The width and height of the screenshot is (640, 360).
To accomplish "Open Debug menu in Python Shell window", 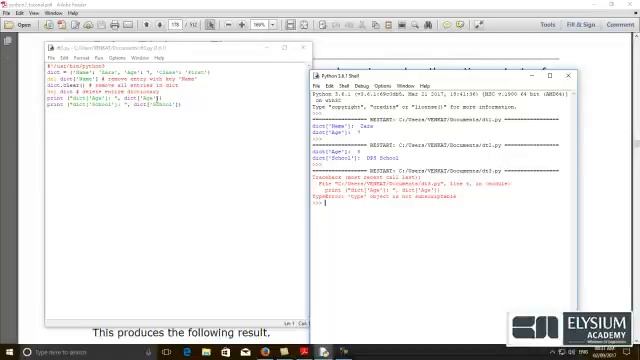I will (x=362, y=86).
